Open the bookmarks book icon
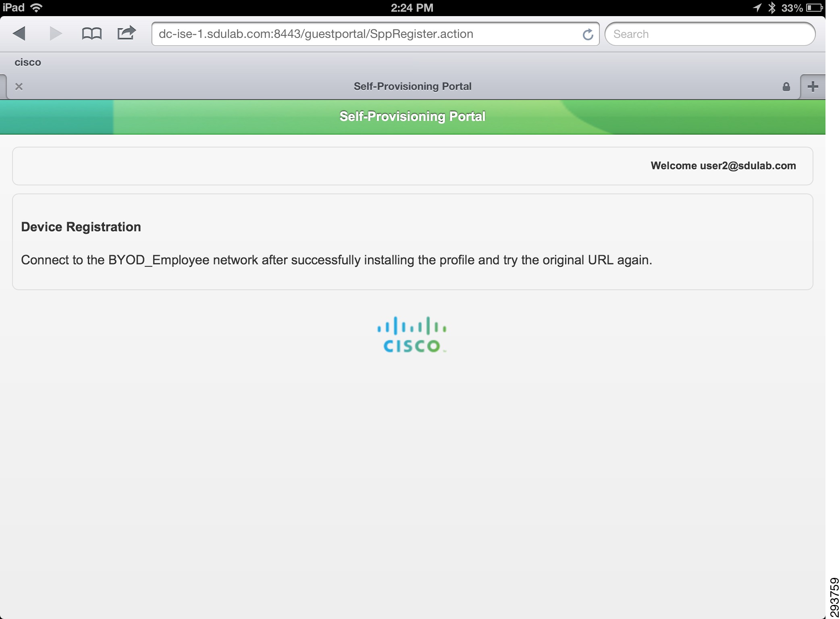This screenshot has height=619, width=840. (x=91, y=33)
